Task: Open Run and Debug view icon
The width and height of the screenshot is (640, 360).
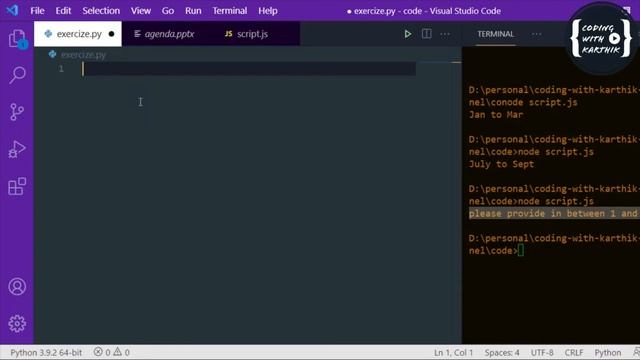Action: point(17,149)
